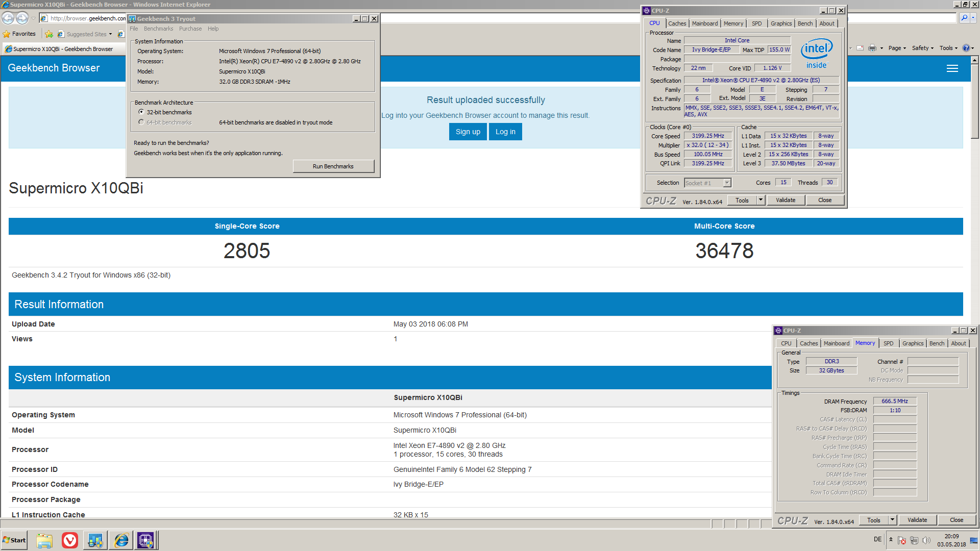Screen dimensions: 980x551
Task: Click the IE Print printer icon
Action: pyautogui.click(x=872, y=48)
